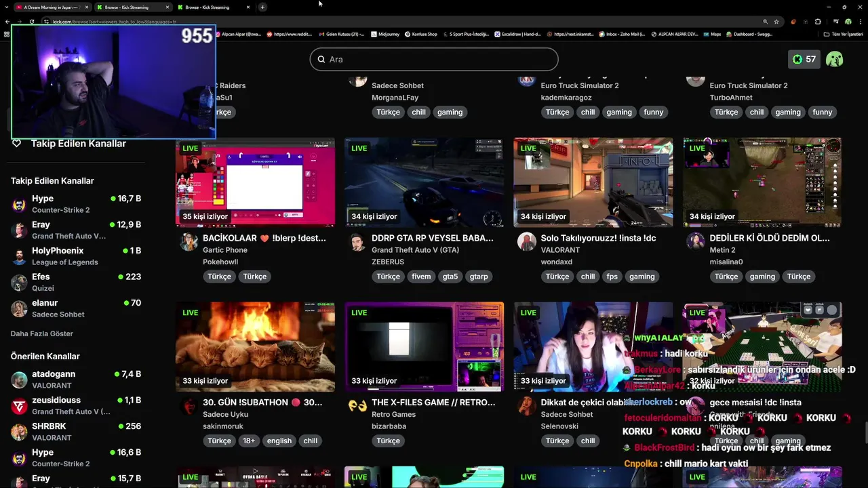Image resolution: width=868 pixels, height=488 pixels.
Task: Open atadogann channel avatar in recommended list
Action: click(20, 380)
